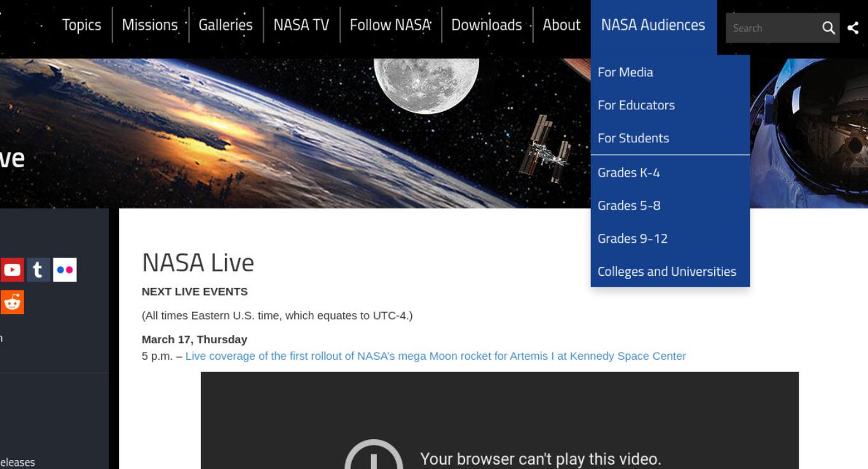The width and height of the screenshot is (868, 469).
Task: Click the search magnifier icon
Action: tap(828, 28)
